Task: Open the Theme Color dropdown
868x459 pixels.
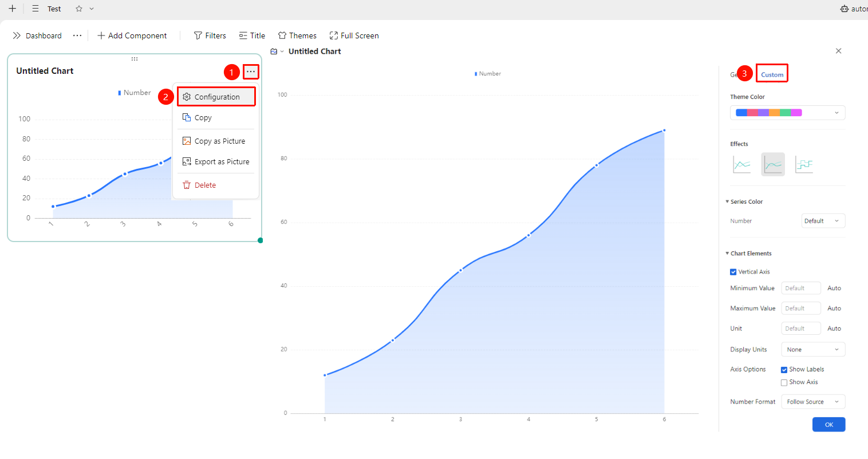Action: tap(787, 113)
